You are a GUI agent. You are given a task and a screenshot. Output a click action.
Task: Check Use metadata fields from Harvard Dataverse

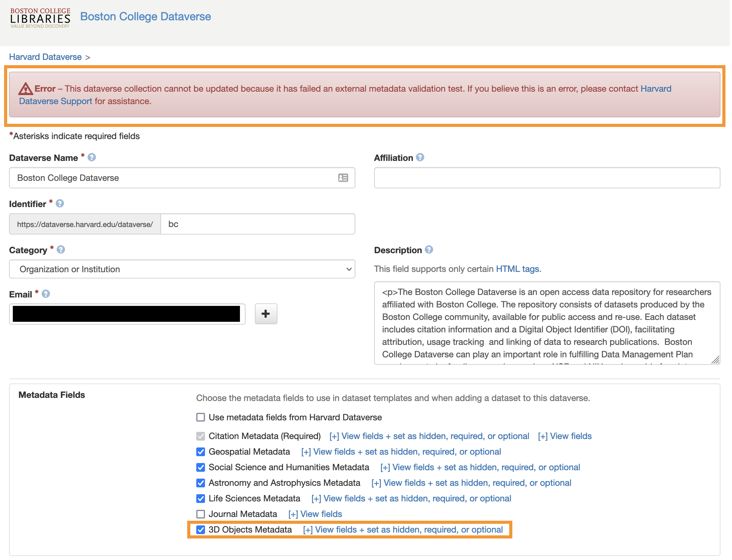[200, 417]
